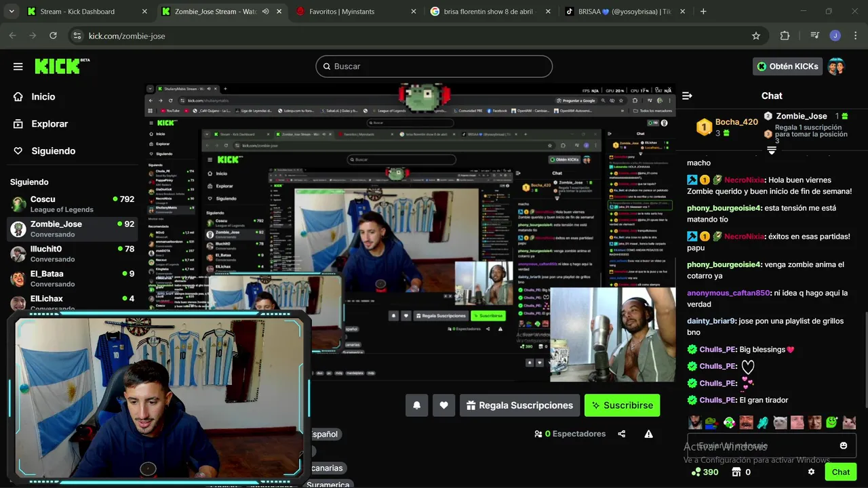Open Explorar in sidebar
868x488 pixels.
coord(49,124)
